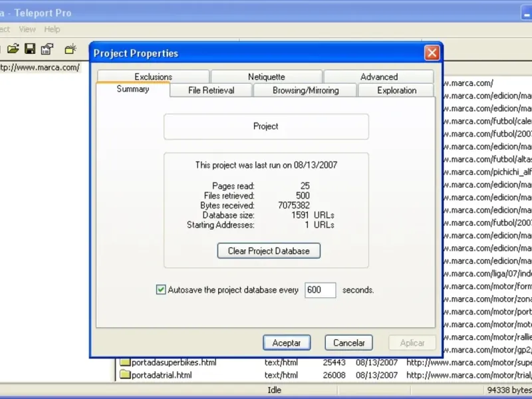
Task: Select the portadasuperbikes.html folder icon
Action: (x=126, y=362)
